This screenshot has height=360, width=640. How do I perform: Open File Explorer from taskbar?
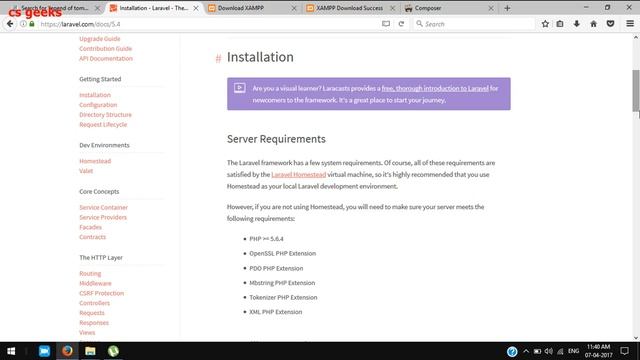(x=90, y=351)
